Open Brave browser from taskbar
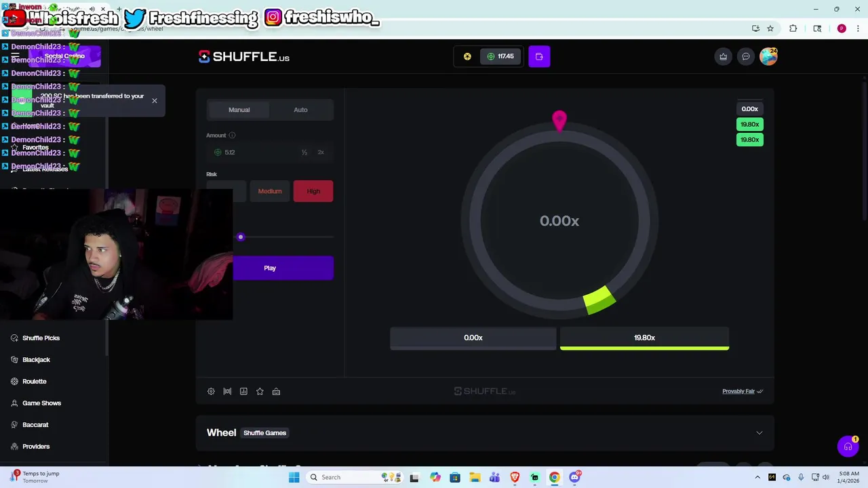 click(x=515, y=477)
